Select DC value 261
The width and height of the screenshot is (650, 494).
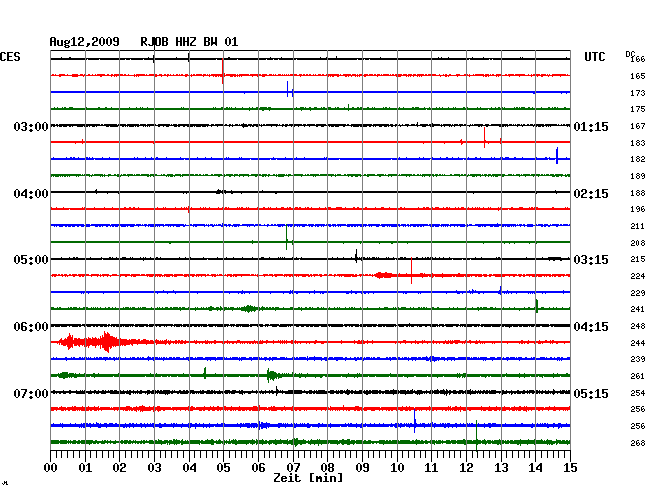tap(638, 376)
